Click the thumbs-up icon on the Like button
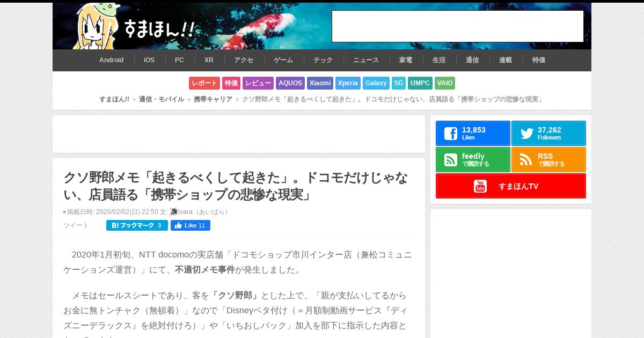The width and height of the screenshot is (644, 338). pyautogui.click(x=178, y=225)
